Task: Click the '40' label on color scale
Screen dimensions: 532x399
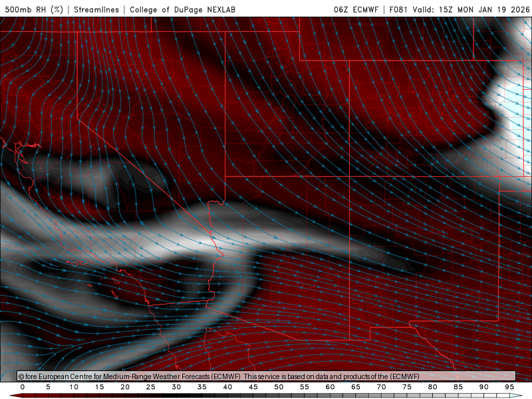Action: coord(227,387)
